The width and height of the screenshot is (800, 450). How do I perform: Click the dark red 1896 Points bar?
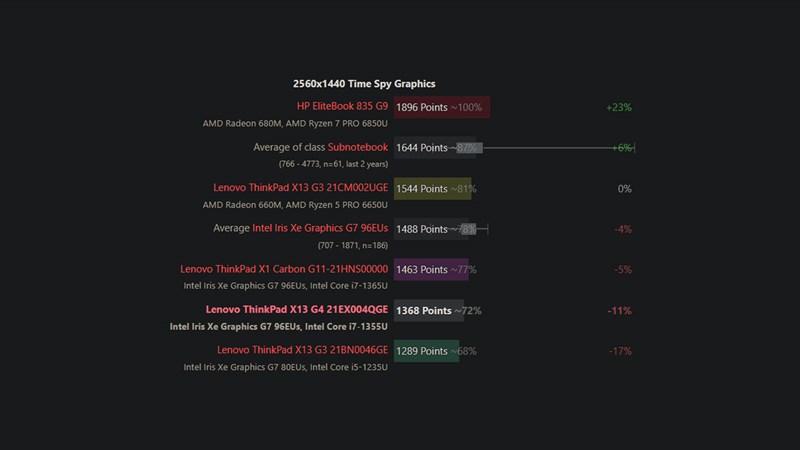(x=441, y=107)
